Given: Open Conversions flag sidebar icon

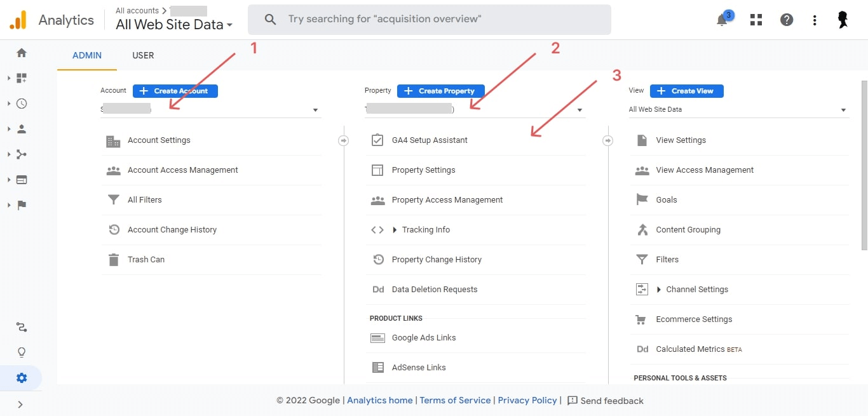Looking at the screenshot, I should pyautogui.click(x=22, y=205).
